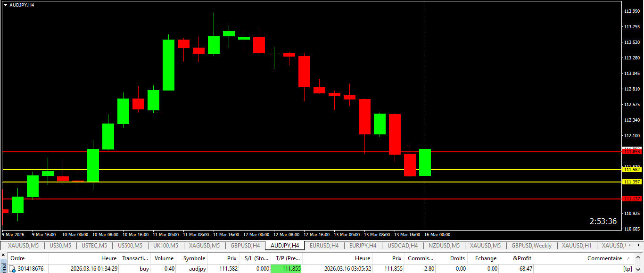Sort by the Transacti... column header
Screen dimensions: 644x273
pyautogui.click(x=135, y=258)
